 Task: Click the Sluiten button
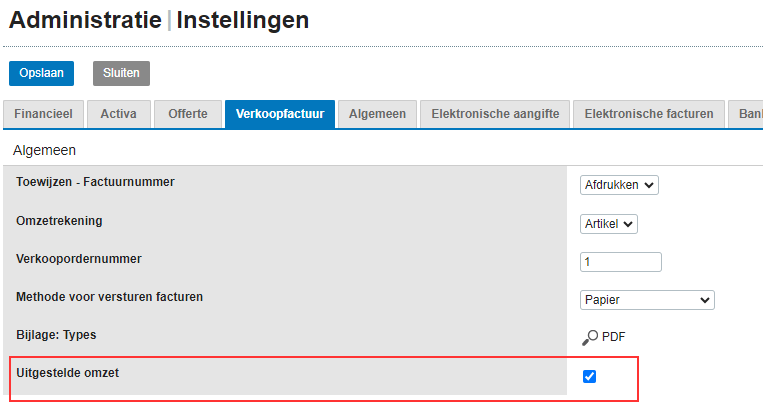121,73
